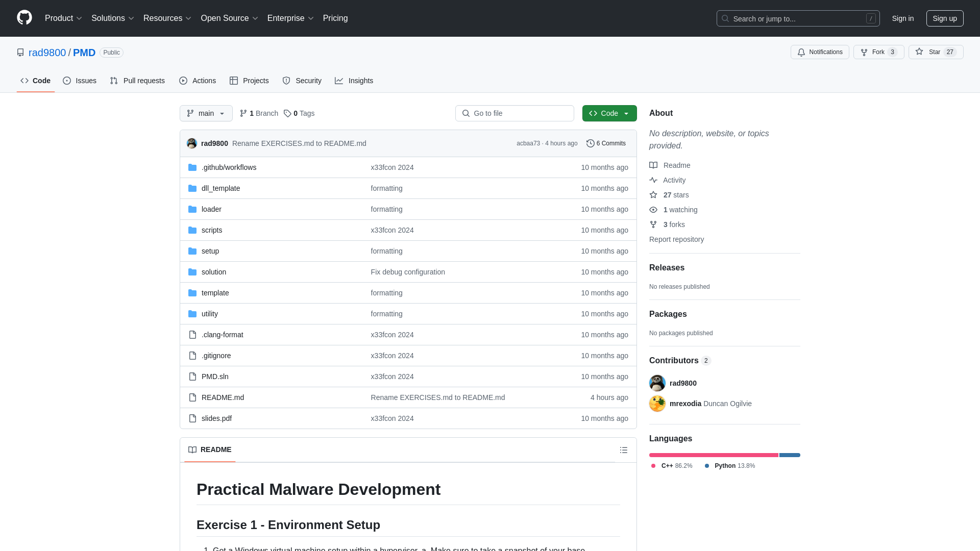Click the C++ 86.2% language link
Screen dimensions: 980x551
(x=672, y=466)
